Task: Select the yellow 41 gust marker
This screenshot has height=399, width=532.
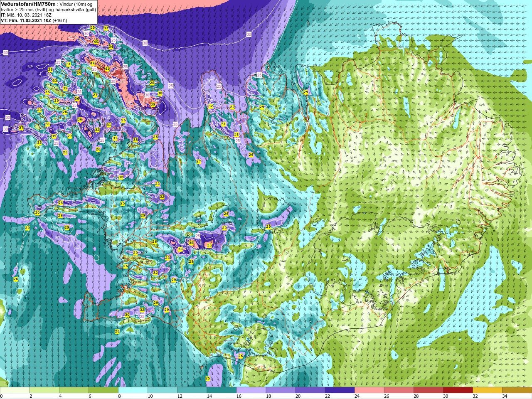Action: click(107, 69)
